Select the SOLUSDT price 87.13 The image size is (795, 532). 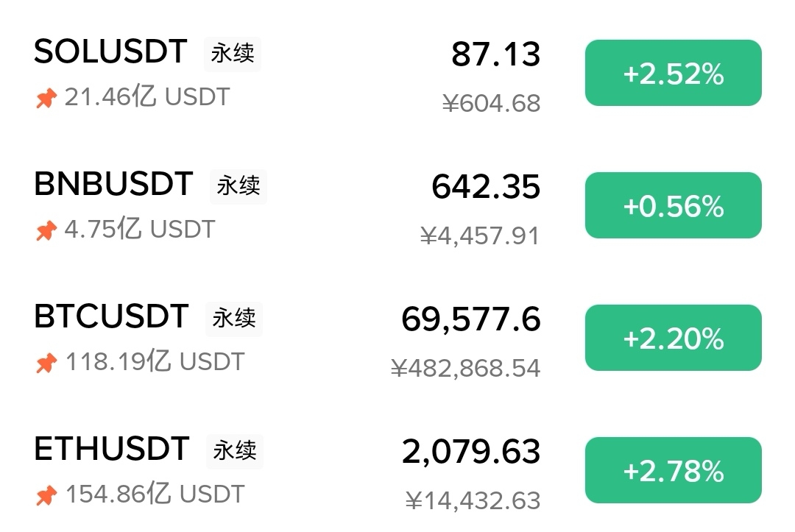(x=495, y=54)
